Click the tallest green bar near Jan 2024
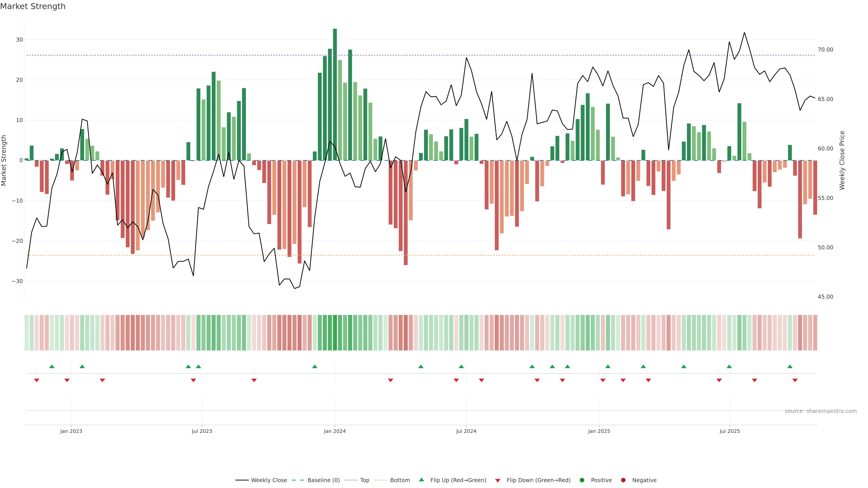The height and width of the screenshot is (488, 868). click(x=335, y=94)
